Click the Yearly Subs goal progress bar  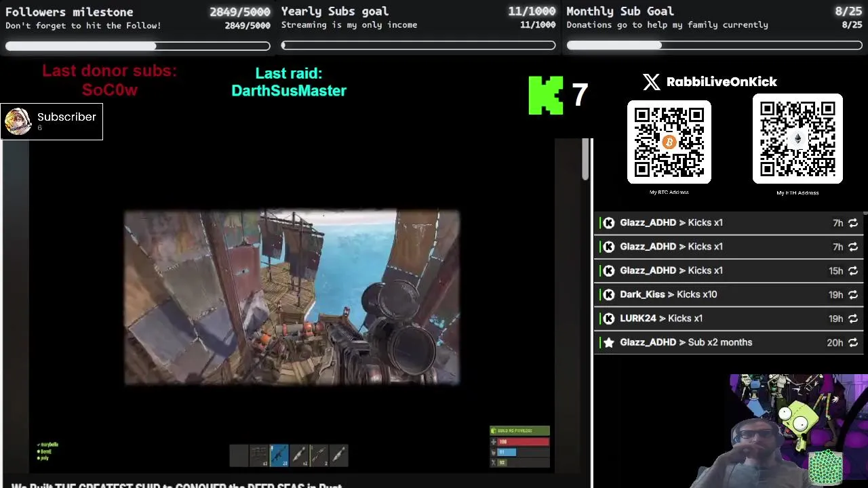coord(418,45)
